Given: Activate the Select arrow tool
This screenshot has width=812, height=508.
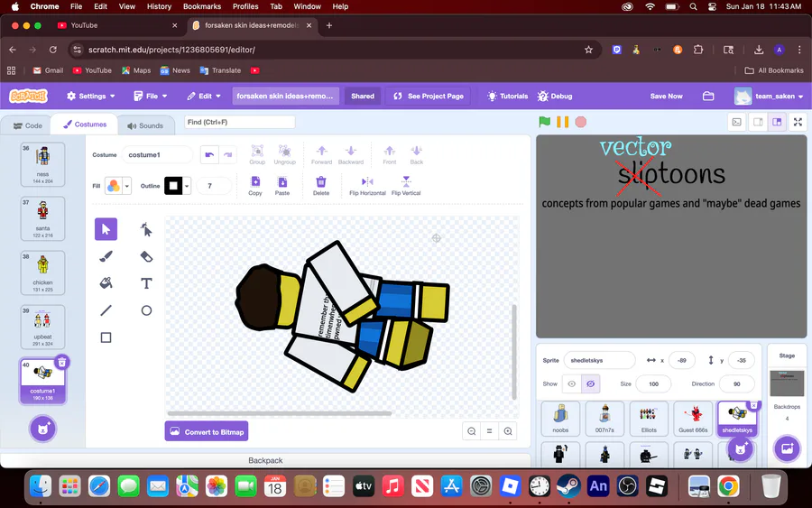Looking at the screenshot, I should (106, 229).
